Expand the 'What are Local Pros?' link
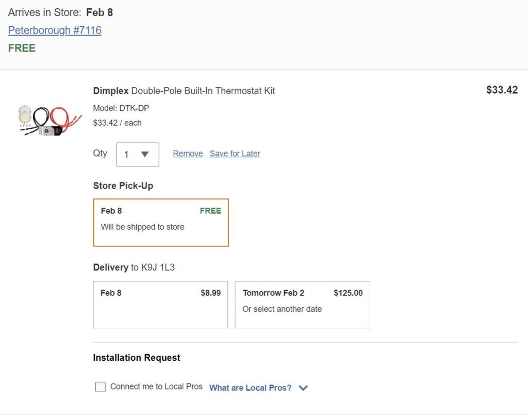Viewport: 528px width, 420px height. coord(250,388)
